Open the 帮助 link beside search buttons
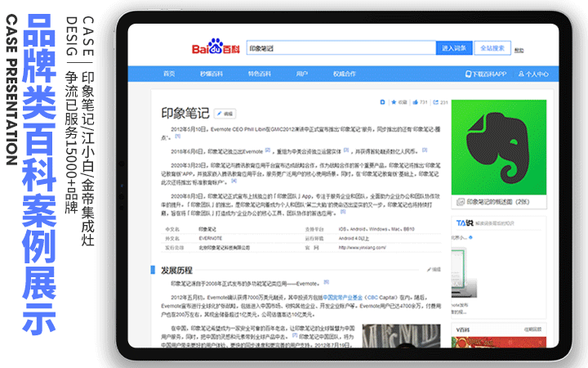Screen dimensions: 588x368 (519, 51)
